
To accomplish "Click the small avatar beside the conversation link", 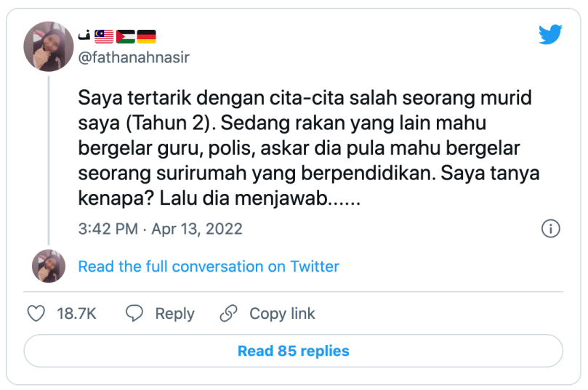I will coord(49,266).
